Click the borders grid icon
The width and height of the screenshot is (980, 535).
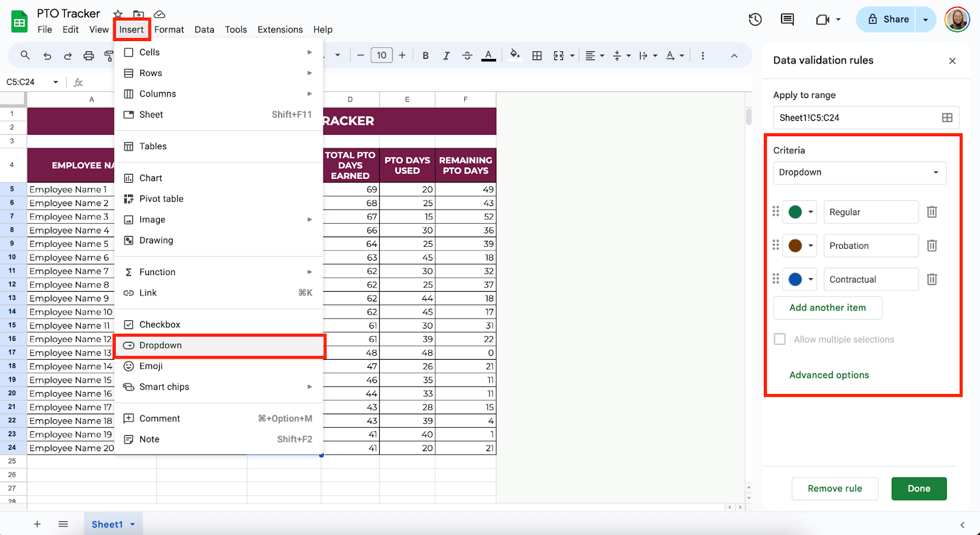pyautogui.click(x=537, y=56)
